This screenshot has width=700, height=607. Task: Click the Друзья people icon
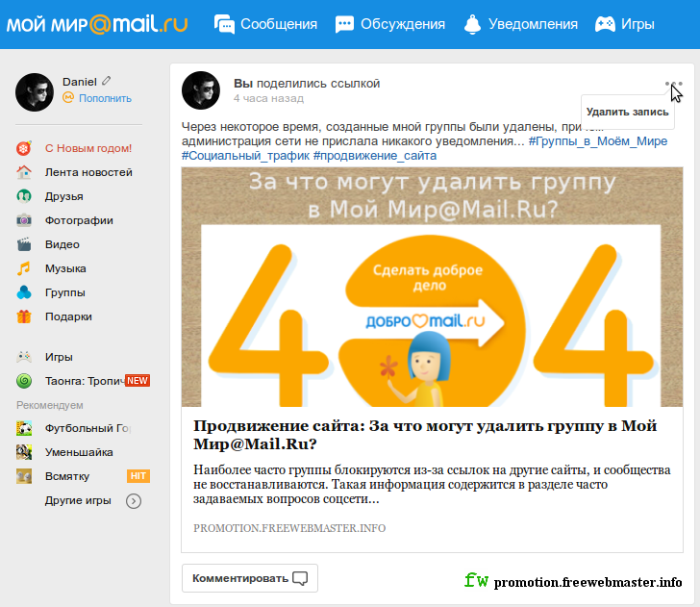click(24, 196)
